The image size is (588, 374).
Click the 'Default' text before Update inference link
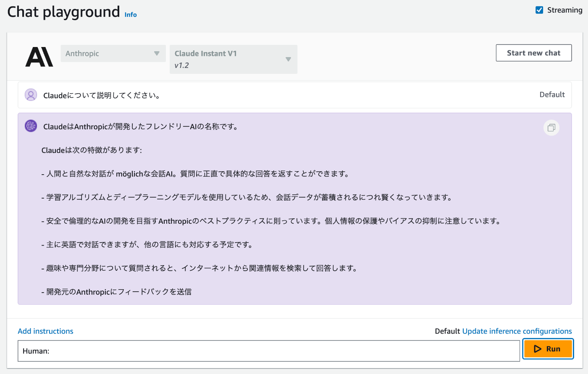447,331
